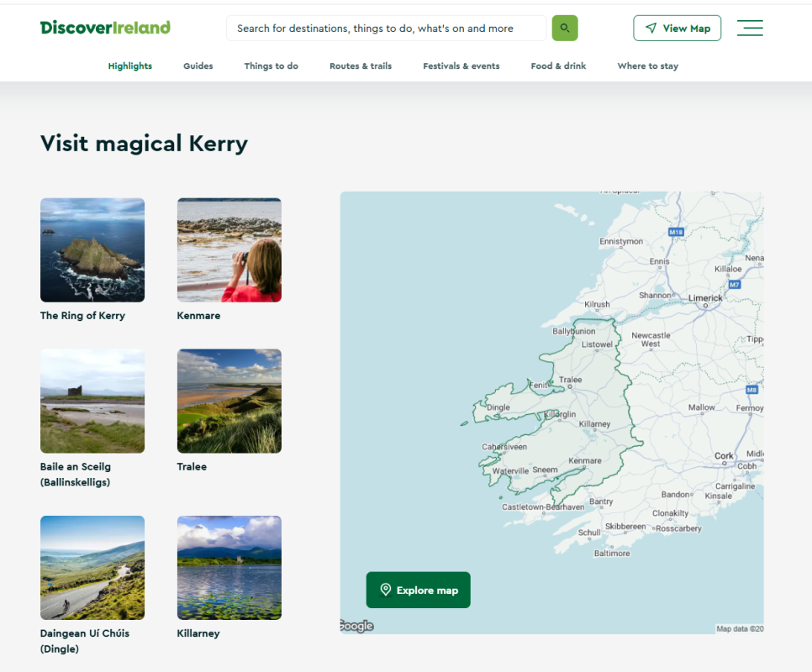Open The Ring of Kerry island thumbnail

(x=92, y=249)
